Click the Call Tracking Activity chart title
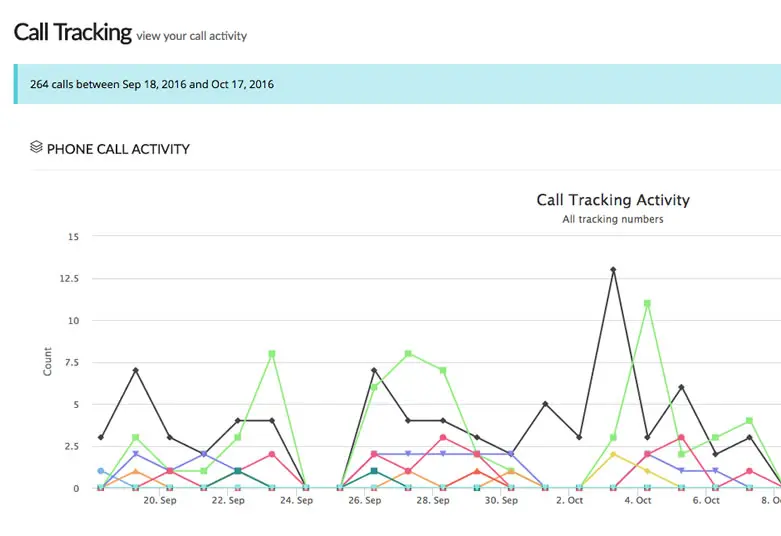The height and width of the screenshot is (536, 781). [613, 200]
